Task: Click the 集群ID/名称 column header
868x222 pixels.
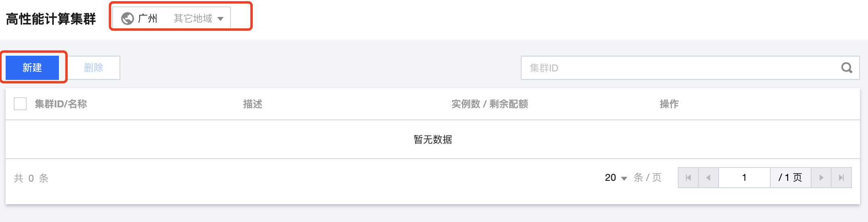Action: pos(61,104)
